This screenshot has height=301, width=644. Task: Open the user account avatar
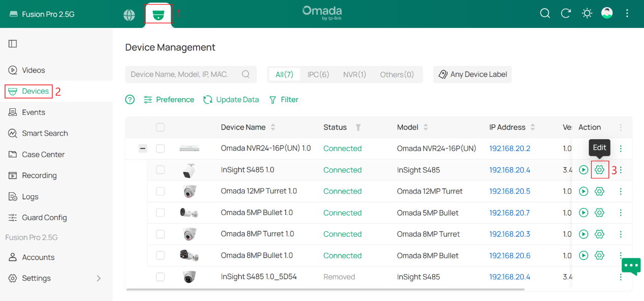(607, 13)
